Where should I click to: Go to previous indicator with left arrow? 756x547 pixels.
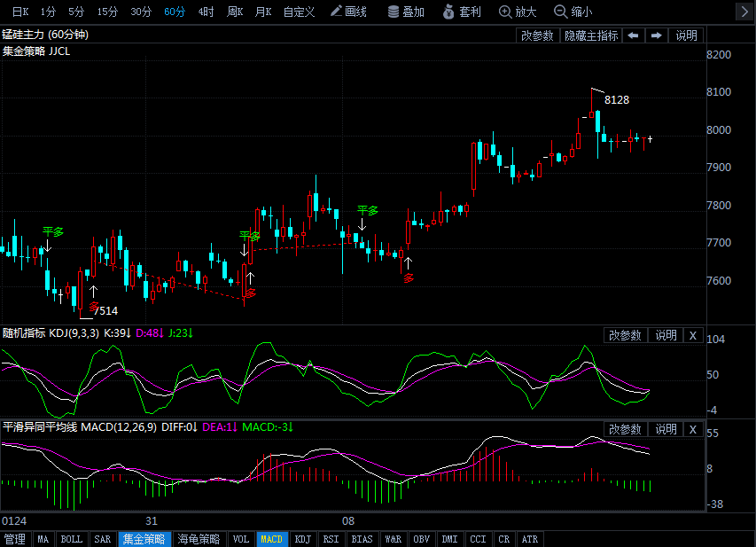[x=633, y=35]
